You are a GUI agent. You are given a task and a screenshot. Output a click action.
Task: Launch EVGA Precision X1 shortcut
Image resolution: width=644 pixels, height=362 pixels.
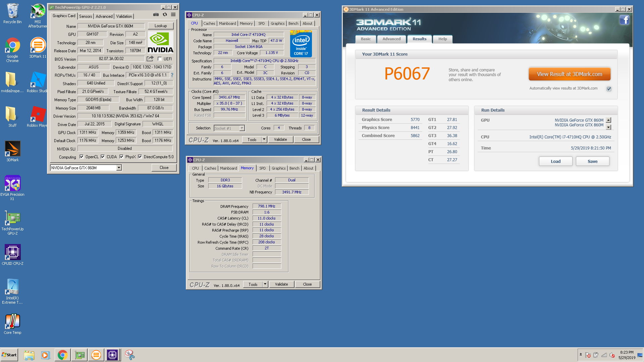[x=12, y=188]
